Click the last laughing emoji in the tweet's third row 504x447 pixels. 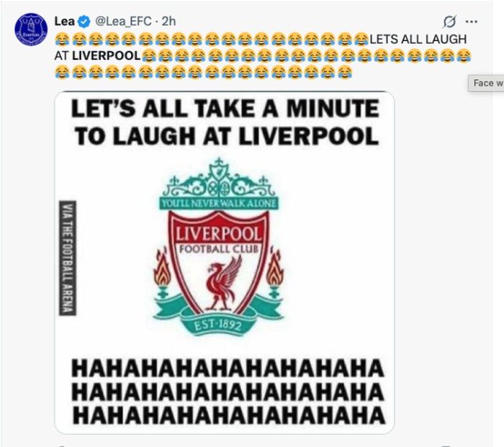tap(344, 72)
